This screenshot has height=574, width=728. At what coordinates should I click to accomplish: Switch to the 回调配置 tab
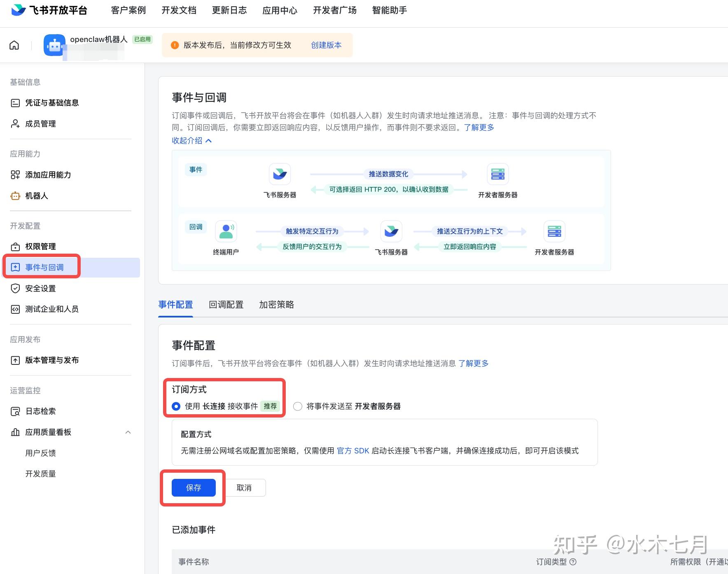pos(226,305)
